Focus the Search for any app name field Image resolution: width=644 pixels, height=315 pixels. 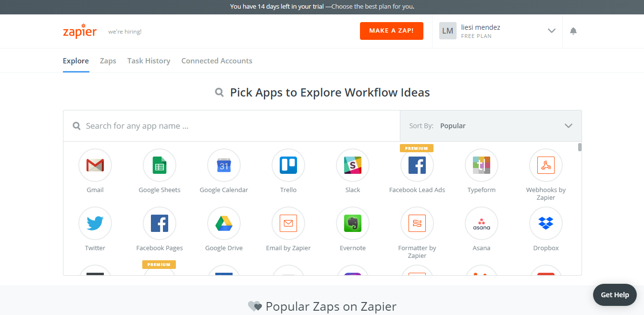pyautogui.click(x=232, y=126)
